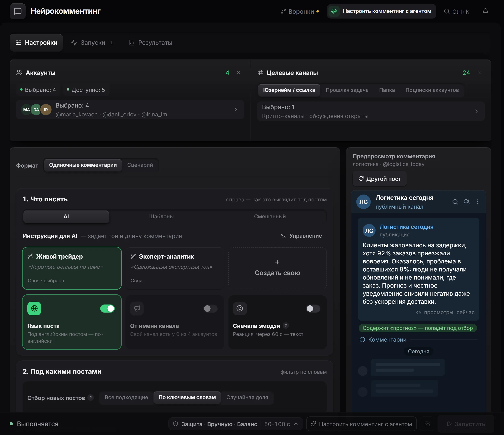Select the Сценарий format tab

(140, 165)
